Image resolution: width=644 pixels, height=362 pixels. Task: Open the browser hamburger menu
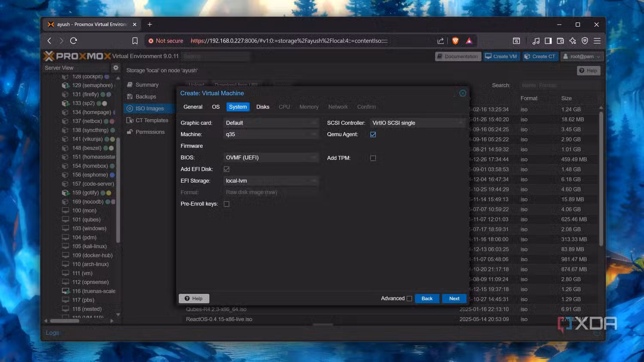click(597, 41)
